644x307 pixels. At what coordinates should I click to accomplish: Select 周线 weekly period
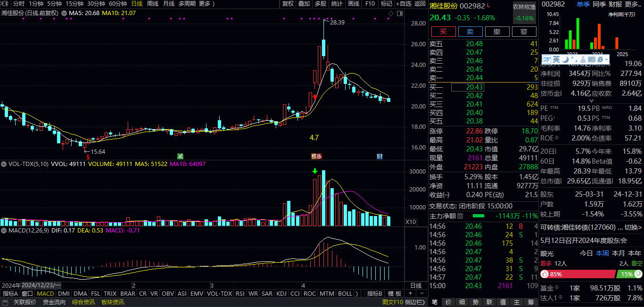153,4
